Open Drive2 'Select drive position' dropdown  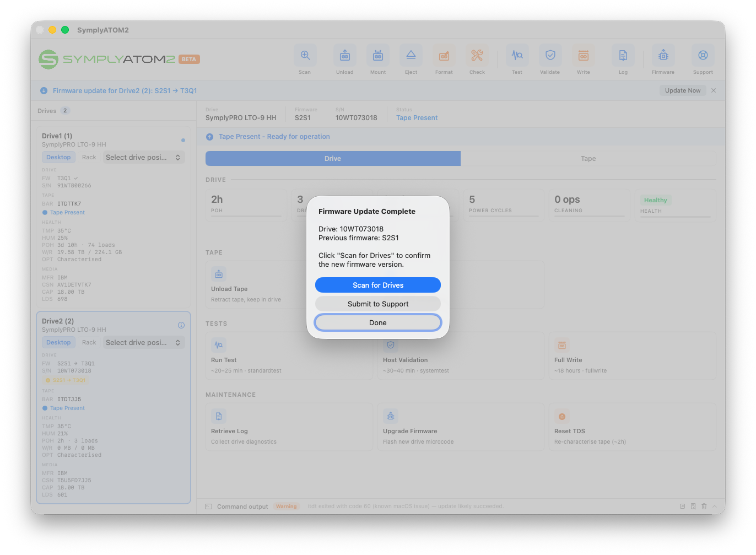pyautogui.click(x=143, y=343)
